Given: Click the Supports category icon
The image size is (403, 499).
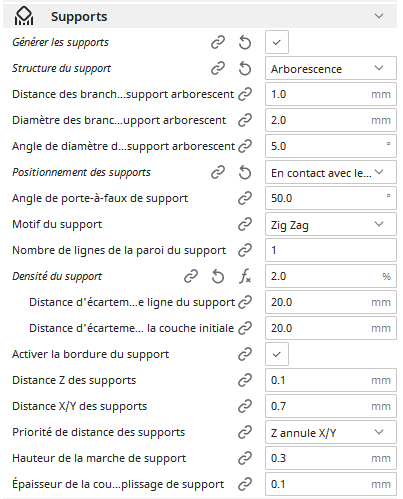Looking at the screenshot, I should tap(24, 16).
